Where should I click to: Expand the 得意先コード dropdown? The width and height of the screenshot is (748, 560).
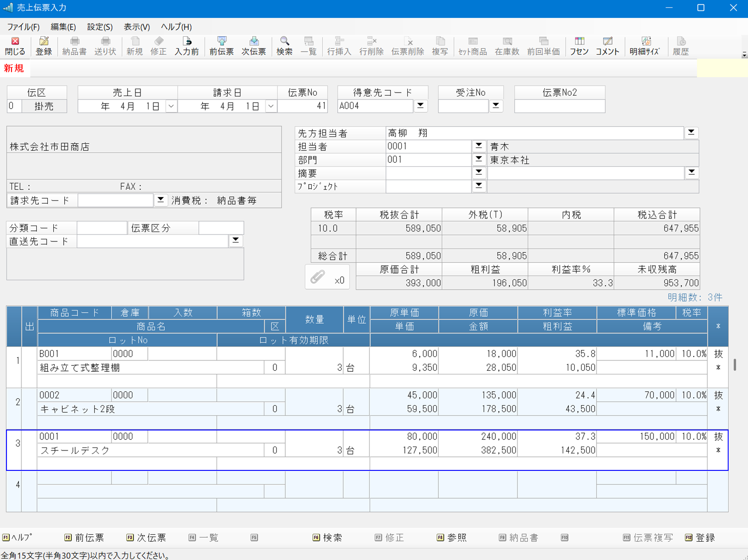[x=420, y=106]
